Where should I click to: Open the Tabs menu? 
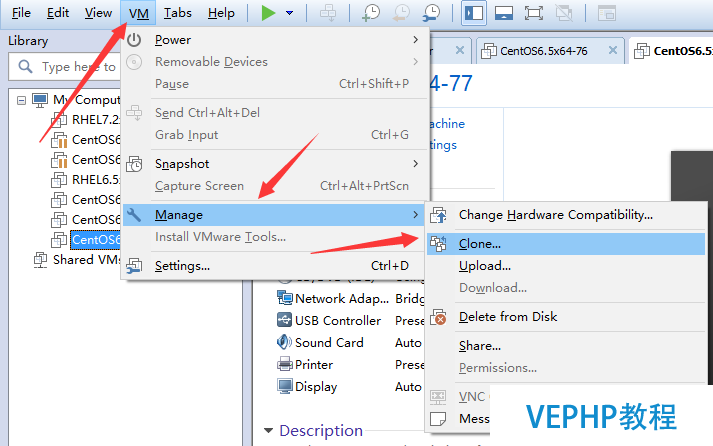177,13
